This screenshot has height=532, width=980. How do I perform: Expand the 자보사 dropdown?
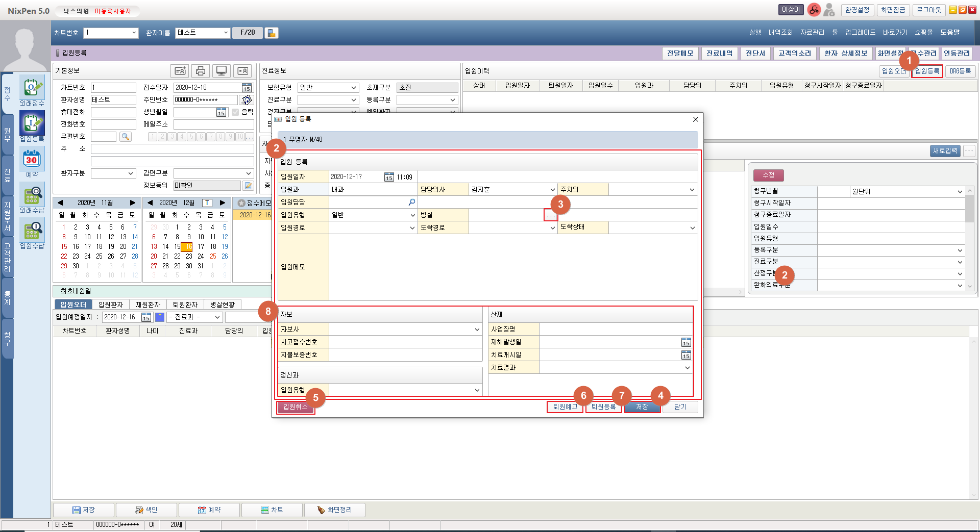click(477, 330)
